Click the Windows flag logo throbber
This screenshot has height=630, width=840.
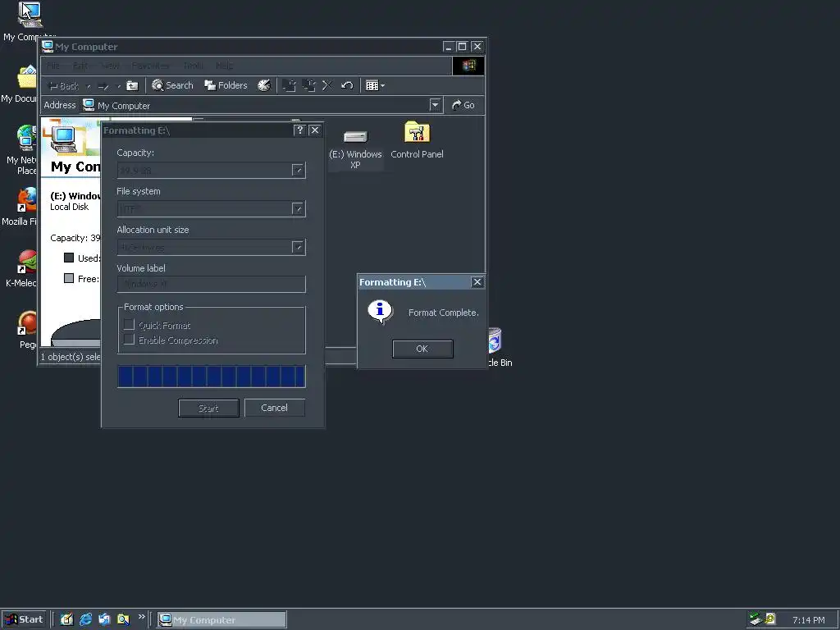coord(468,66)
